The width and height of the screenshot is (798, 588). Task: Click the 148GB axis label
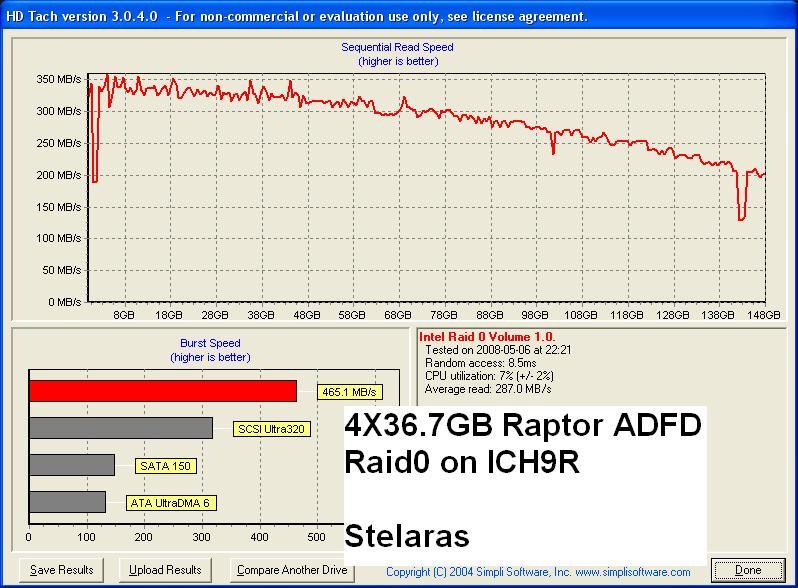[x=763, y=315]
